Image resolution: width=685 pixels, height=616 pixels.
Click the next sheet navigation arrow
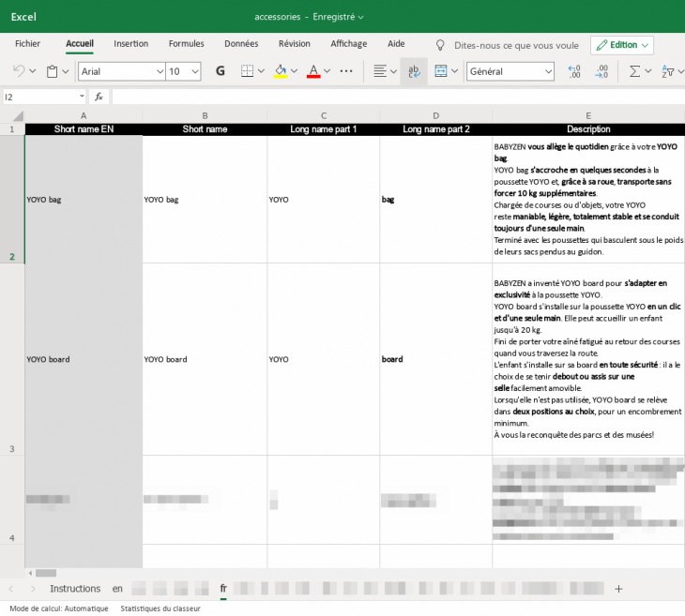(33, 589)
